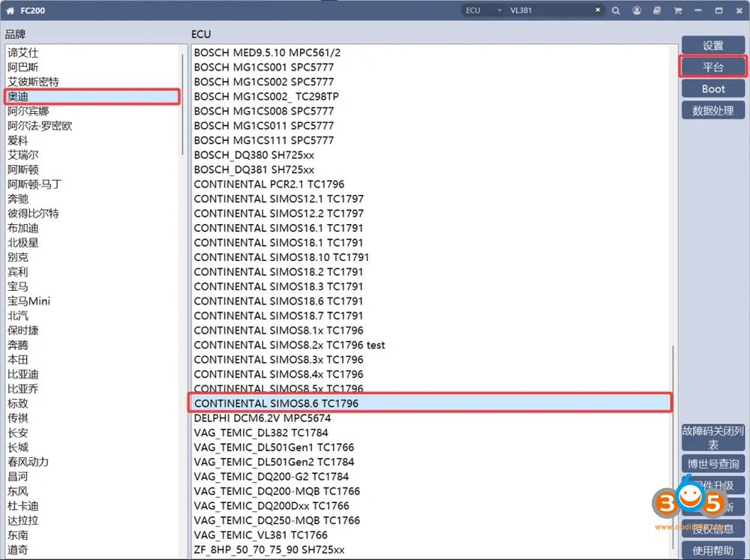
Task: Click the 使用帮助 help button
Action: pyautogui.click(x=712, y=550)
